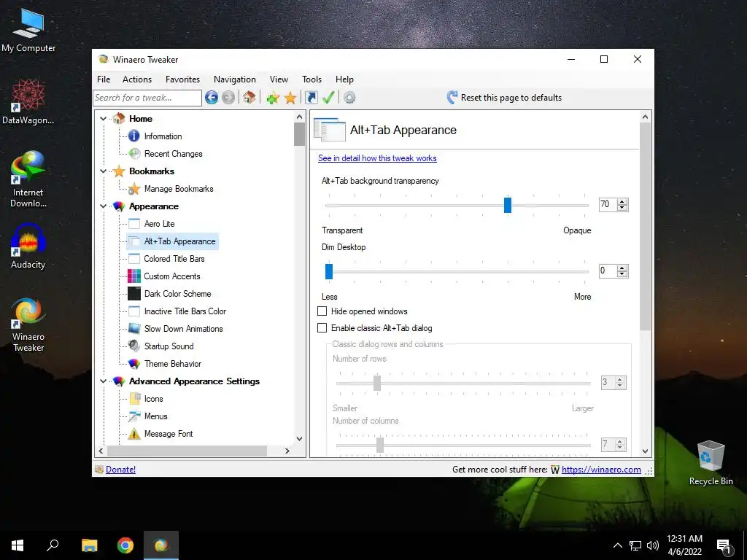This screenshot has height=560, width=747.
Task: Click the Slow Down Animations icon
Action: point(134,329)
